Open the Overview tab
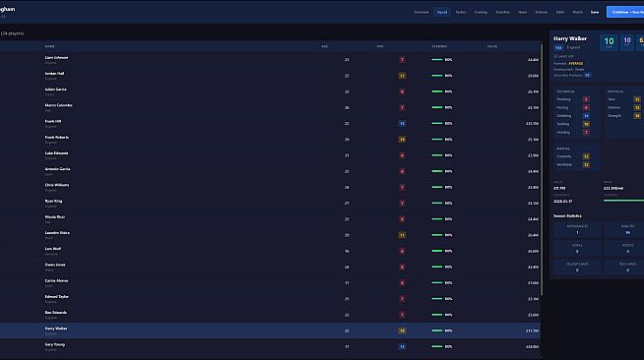The height and width of the screenshot is (360, 644). 421,13
